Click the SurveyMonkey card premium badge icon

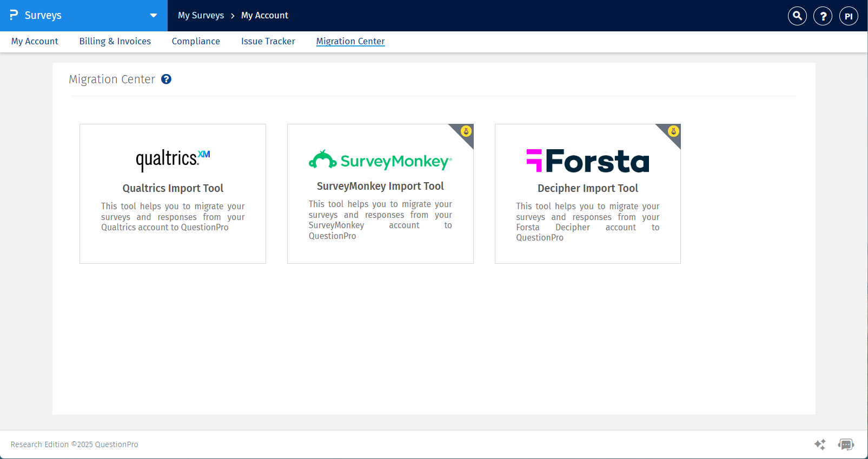pos(466,131)
